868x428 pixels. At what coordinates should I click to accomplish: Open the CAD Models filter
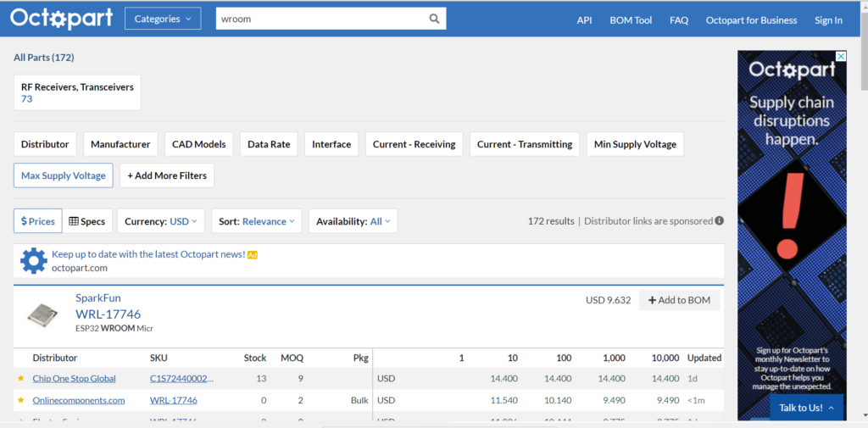198,144
